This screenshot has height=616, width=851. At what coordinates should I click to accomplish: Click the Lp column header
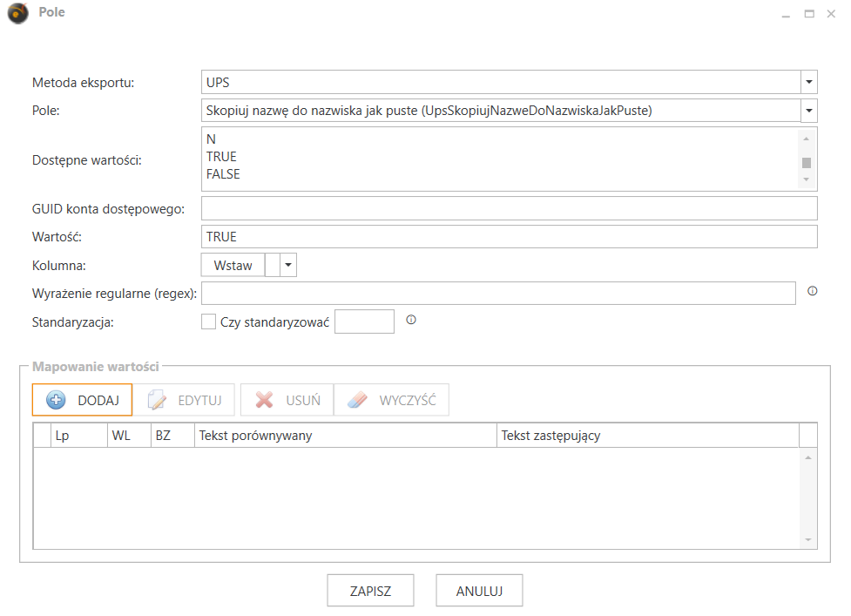(x=79, y=436)
